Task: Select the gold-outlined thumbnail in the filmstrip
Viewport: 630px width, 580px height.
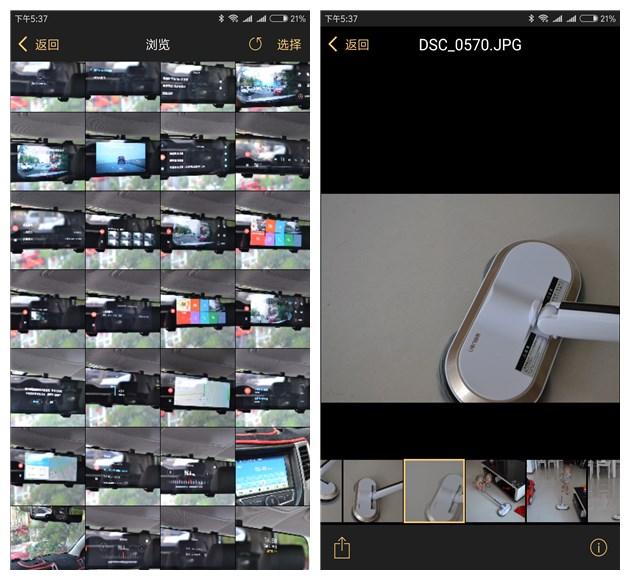Action: pos(434,491)
